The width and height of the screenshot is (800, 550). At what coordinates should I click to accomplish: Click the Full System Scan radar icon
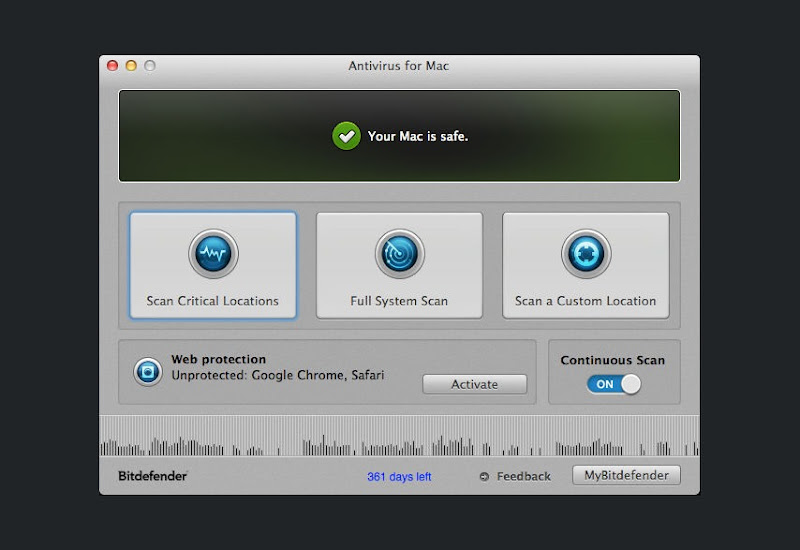[x=399, y=254]
